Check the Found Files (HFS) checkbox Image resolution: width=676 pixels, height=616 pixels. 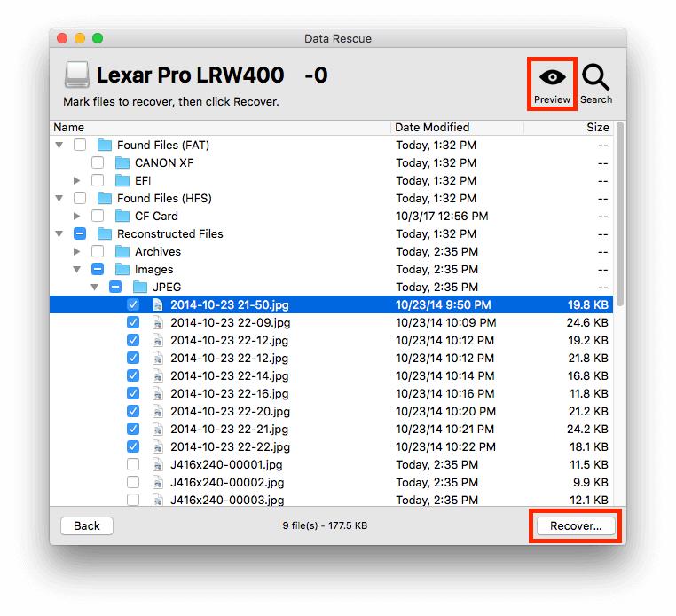[x=80, y=199]
